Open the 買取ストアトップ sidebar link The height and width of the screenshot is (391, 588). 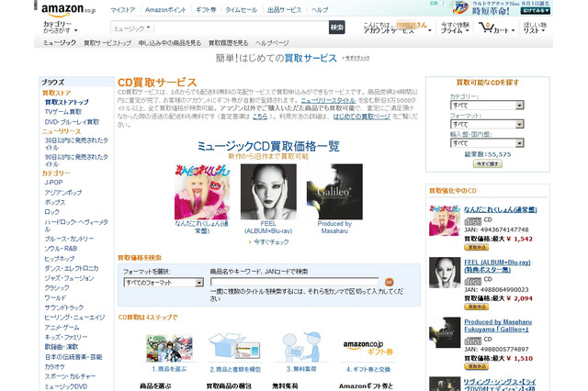click(x=67, y=102)
